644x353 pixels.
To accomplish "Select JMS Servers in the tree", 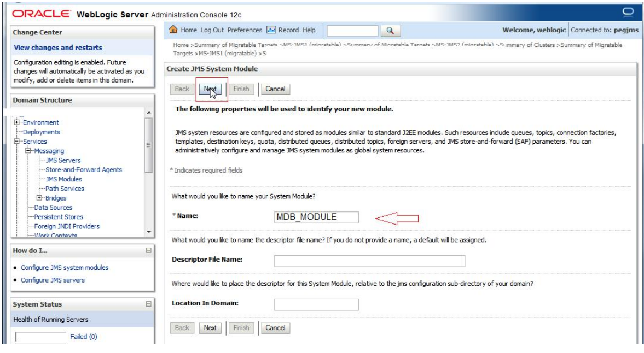I will (x=63, y=160).
